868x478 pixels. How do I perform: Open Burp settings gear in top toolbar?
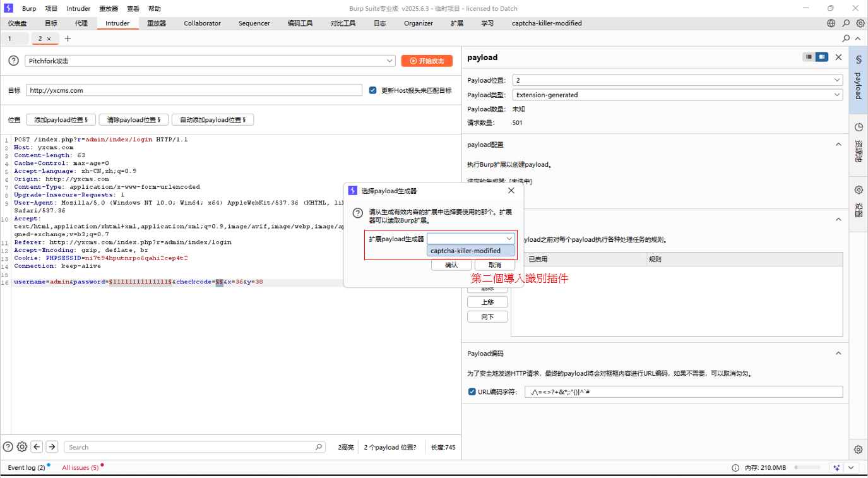coord(860,23)
